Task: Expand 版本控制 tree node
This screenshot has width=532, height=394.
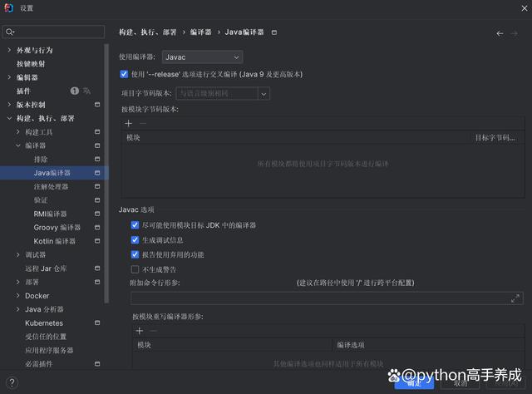Action: coord(9,105)
